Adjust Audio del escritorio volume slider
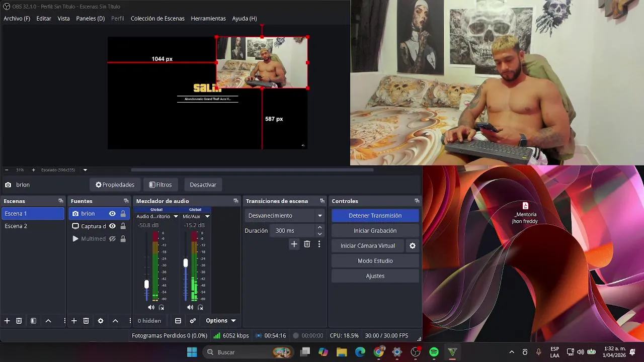644x362 pixels. tap(146, 285)
